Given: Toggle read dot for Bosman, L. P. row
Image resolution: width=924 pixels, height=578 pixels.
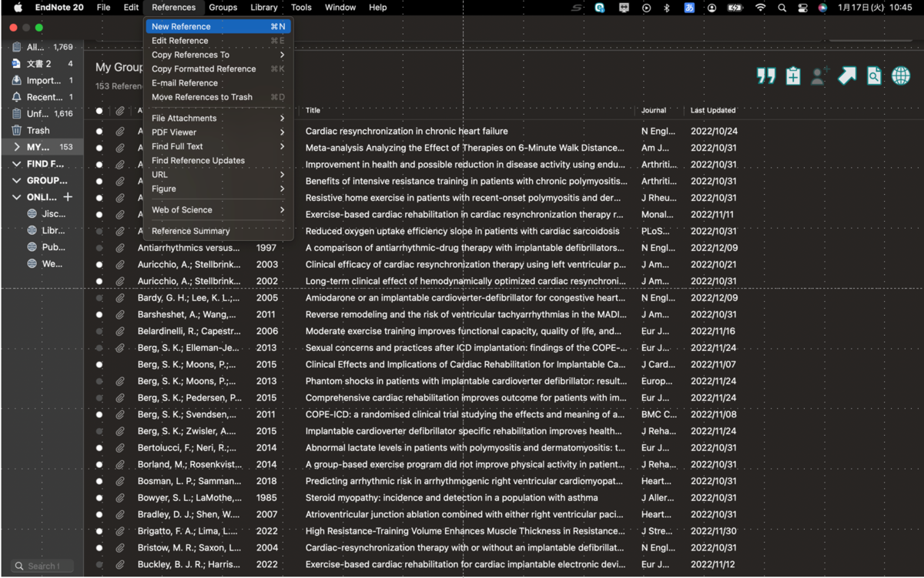Looking at the screenshot, I should click(99, 481).
